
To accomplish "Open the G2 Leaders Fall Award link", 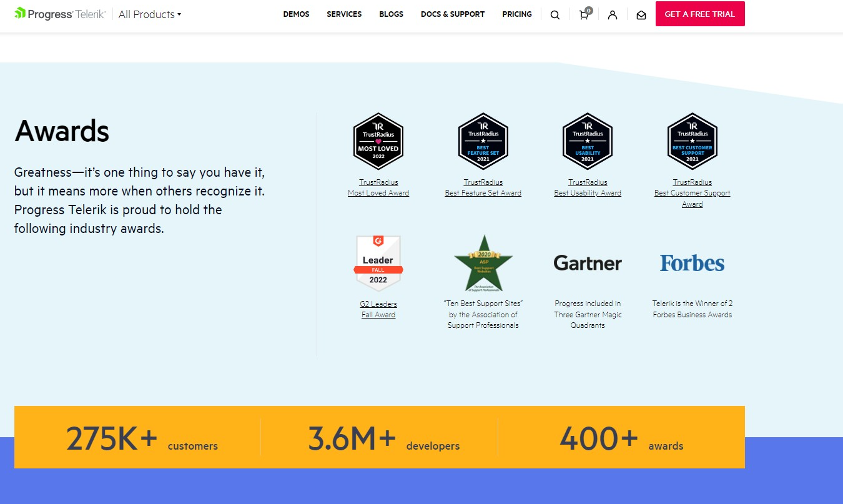I will 378,309.
